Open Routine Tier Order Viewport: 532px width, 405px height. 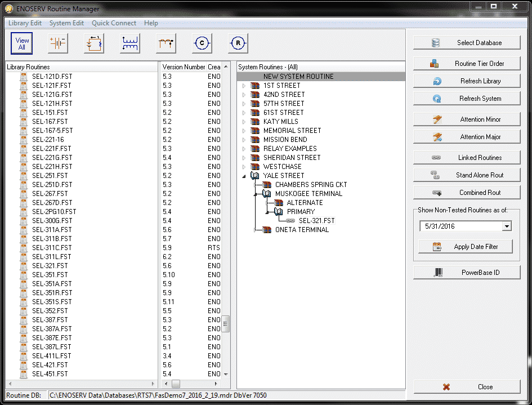tap(467, 64)
